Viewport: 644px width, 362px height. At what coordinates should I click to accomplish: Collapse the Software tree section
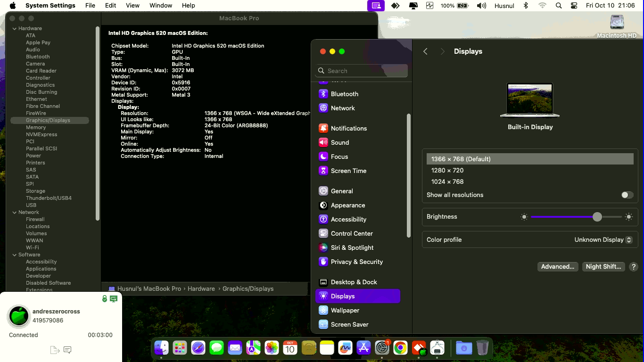pos(15,255)
